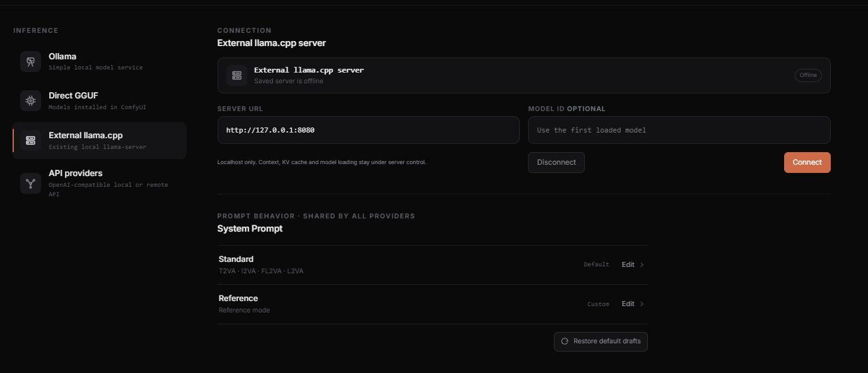Click the Direct GGUF chip icon
This screenshot has height=373, width=868.
(30, 100)
